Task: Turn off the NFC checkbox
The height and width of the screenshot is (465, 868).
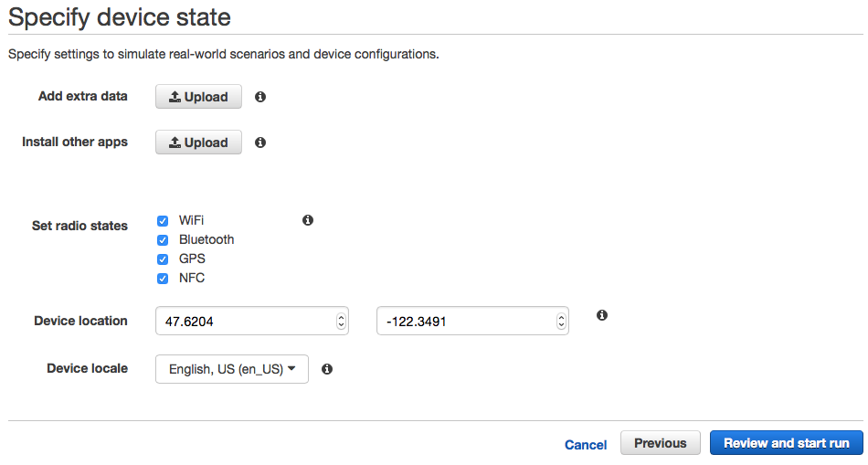Action: click(x=163, y=278)
